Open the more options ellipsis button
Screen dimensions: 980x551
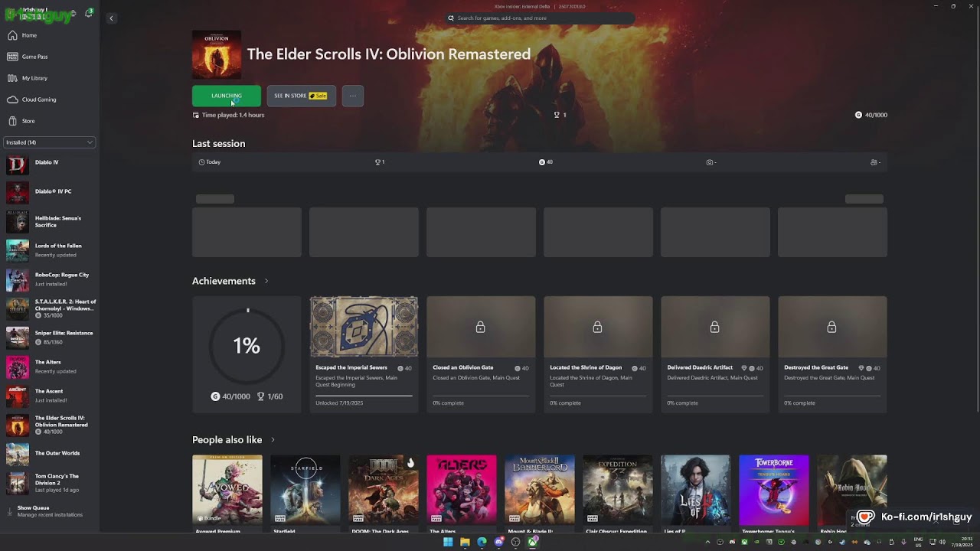(x=353, y=96)
